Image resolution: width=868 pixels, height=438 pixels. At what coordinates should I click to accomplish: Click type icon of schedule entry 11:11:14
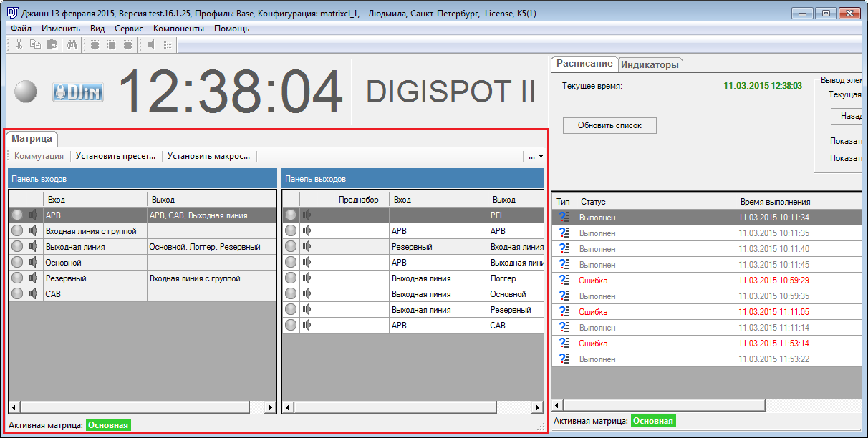coord(564,327)
